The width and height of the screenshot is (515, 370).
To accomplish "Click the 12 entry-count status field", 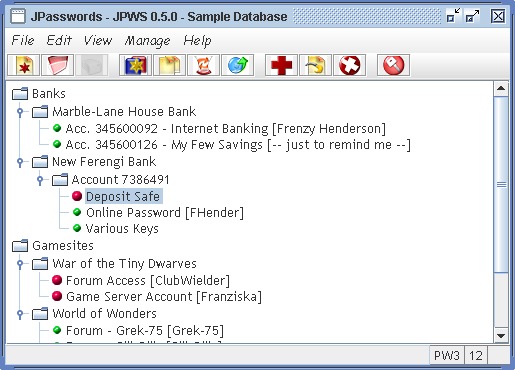I will [x=476, y=356].
